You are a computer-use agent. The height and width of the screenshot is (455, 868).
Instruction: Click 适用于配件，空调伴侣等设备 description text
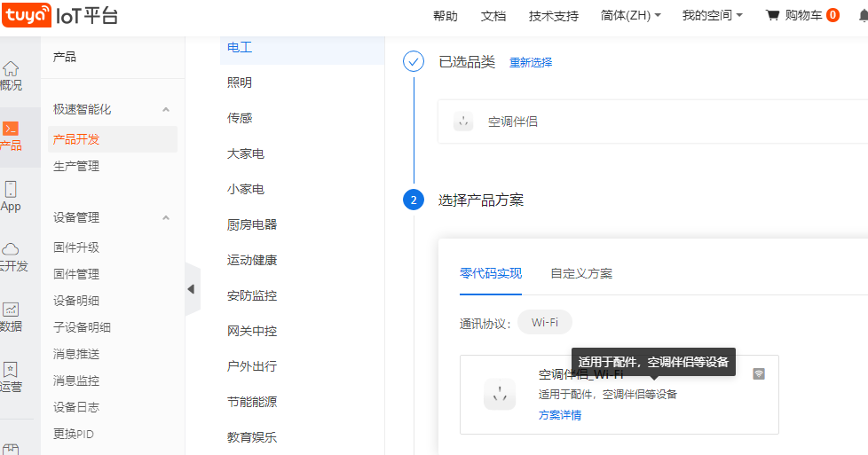click(x=608, y=394)
